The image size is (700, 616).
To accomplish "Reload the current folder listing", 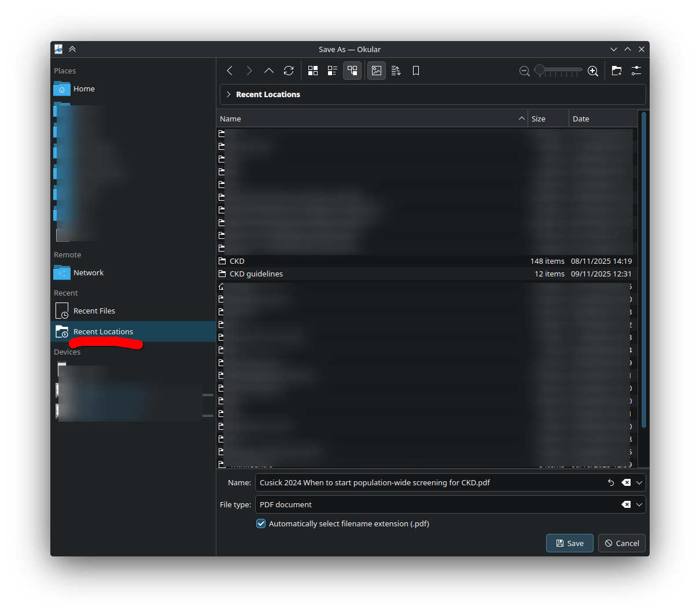I will click(x=289, y=71).
